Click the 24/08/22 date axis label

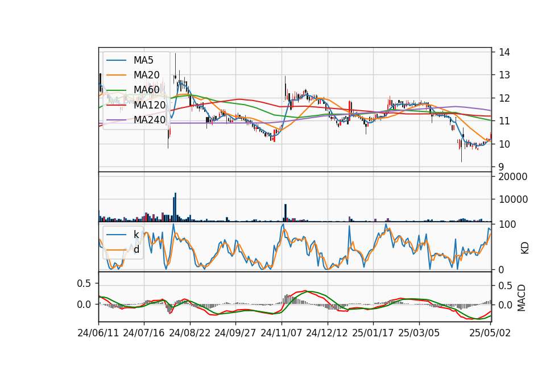[190, 333]
